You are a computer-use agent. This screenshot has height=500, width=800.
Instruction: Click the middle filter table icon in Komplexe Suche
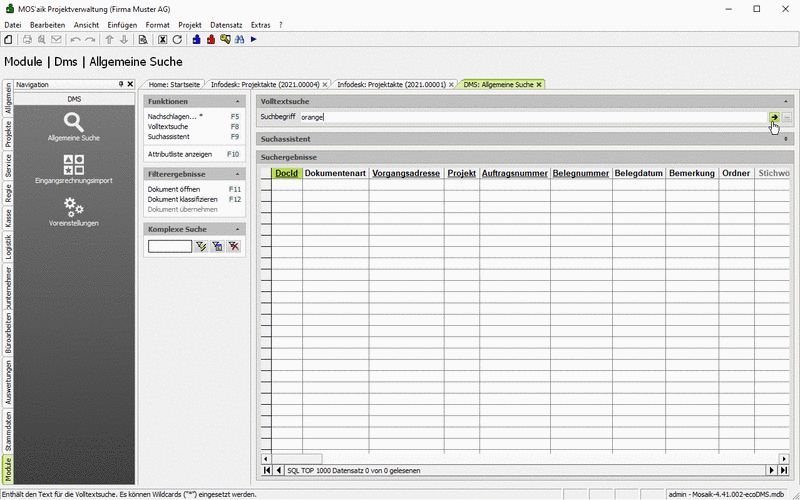pyautogui.click(x=217, y=246)
